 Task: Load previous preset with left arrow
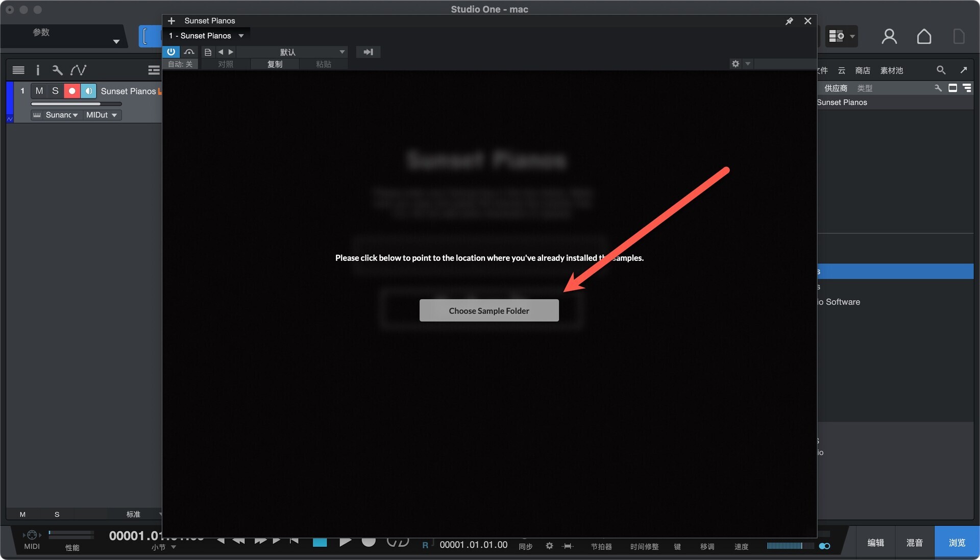point(220,52)
